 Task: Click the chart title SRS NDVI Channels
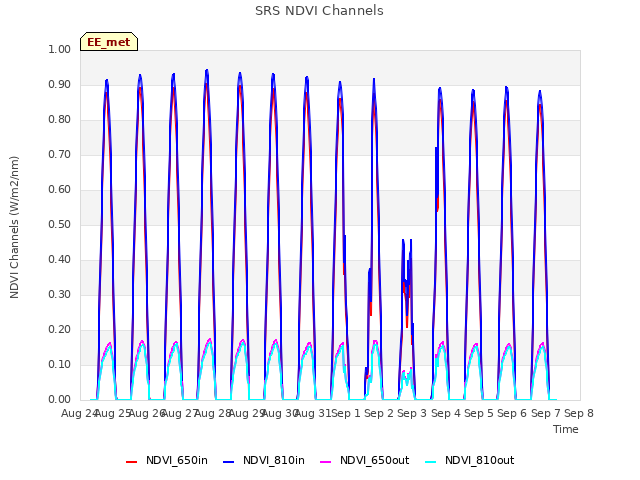coord(319,11)
